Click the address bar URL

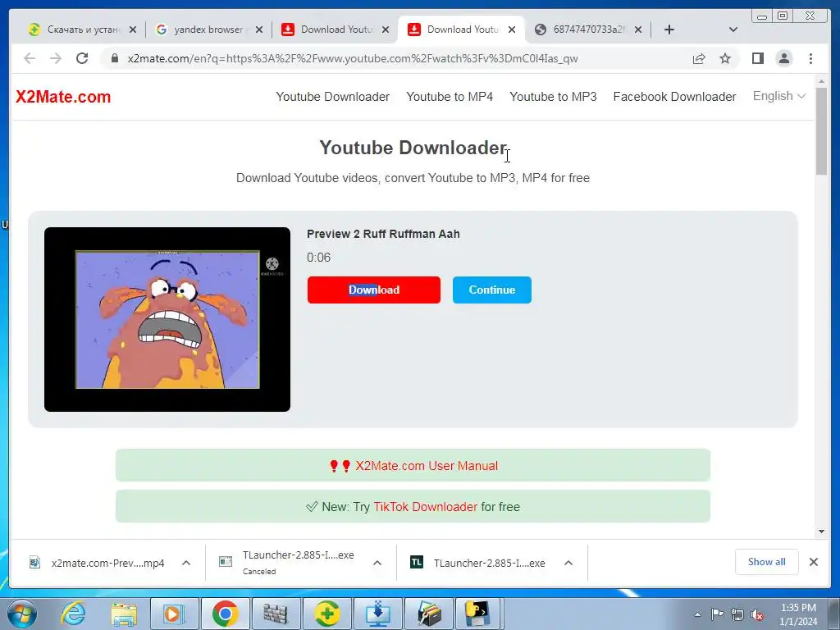point(353,58)
